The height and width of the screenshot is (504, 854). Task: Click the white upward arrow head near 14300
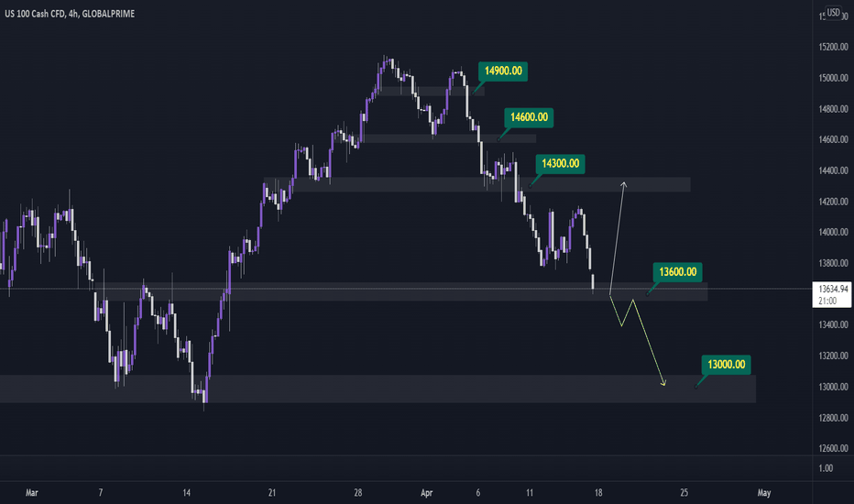[624, 185]
